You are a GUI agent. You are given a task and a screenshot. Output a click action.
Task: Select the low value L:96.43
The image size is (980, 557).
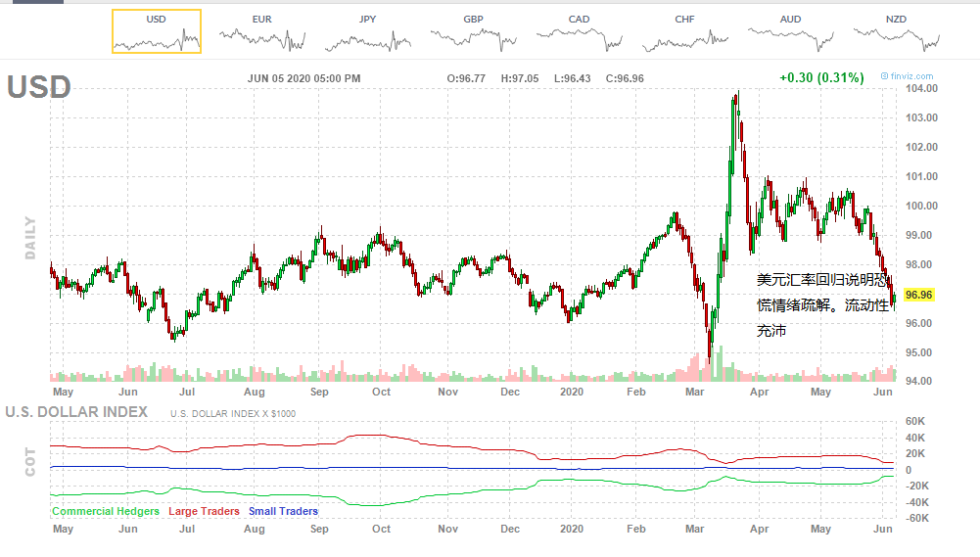coord(573,78)
